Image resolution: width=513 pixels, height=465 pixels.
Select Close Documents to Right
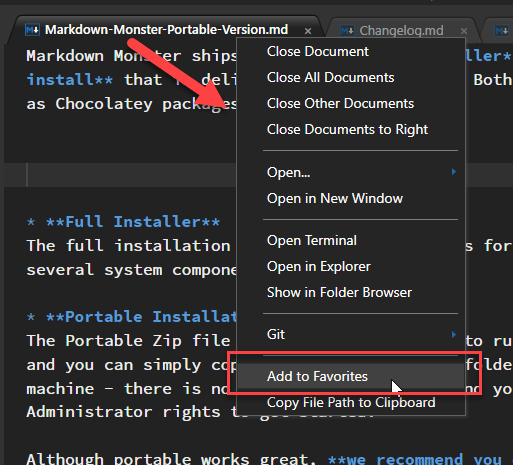[x=347, y=130]
